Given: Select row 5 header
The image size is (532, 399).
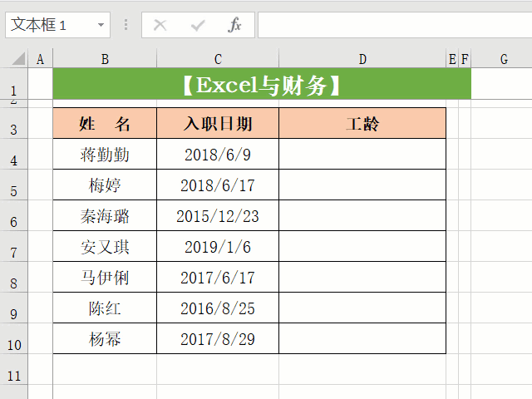Looking at the screenshot, I should pos(13,185).
